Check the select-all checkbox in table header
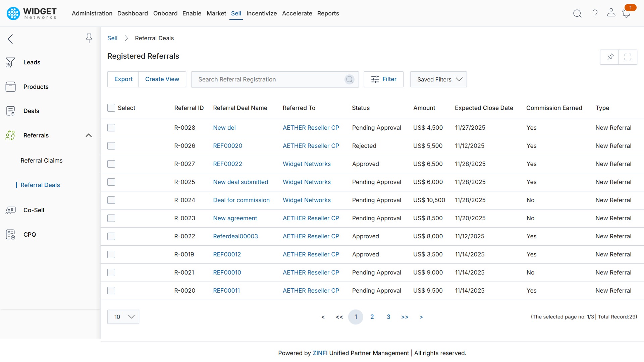Screen dimensions: 644x362 click(111, 108)
